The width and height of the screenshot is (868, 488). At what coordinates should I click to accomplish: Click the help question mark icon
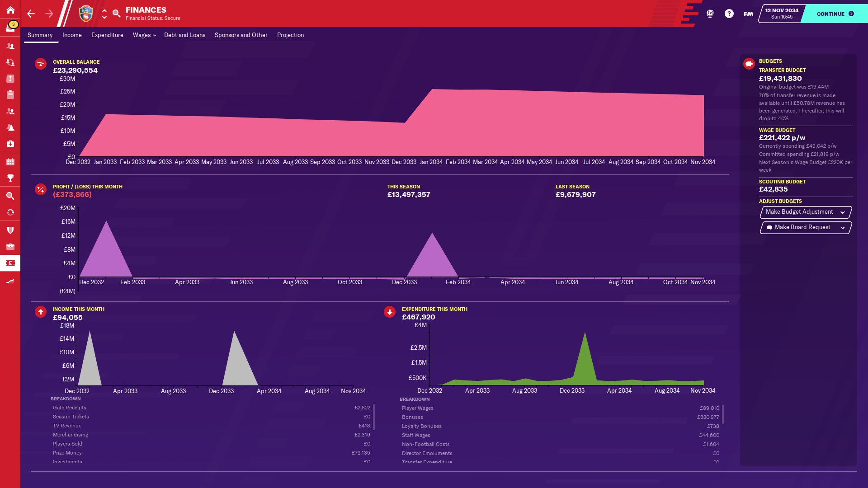[x=729, y=14]
